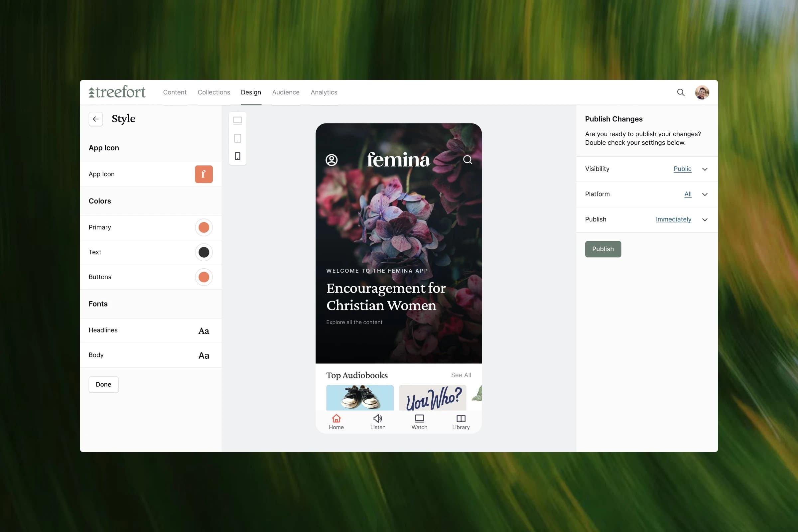Click See All next to Top Audiobooks
The image size is (798, 532).
461,375
